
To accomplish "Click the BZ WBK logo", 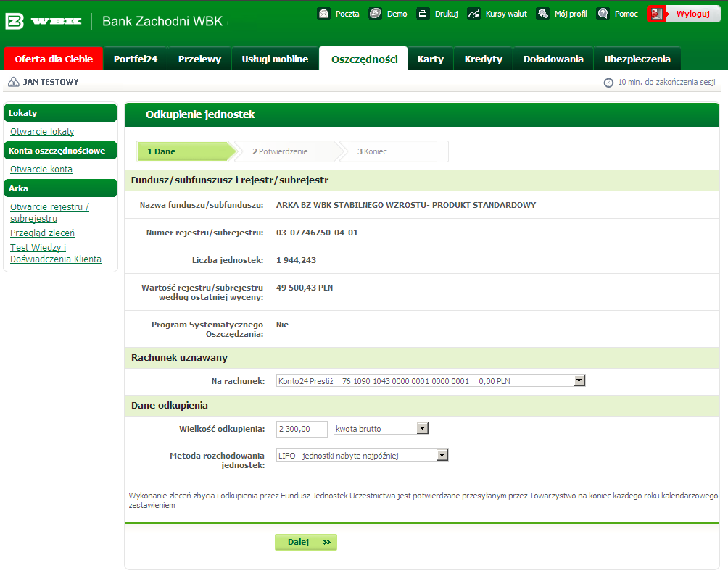I will coord(44,21).
